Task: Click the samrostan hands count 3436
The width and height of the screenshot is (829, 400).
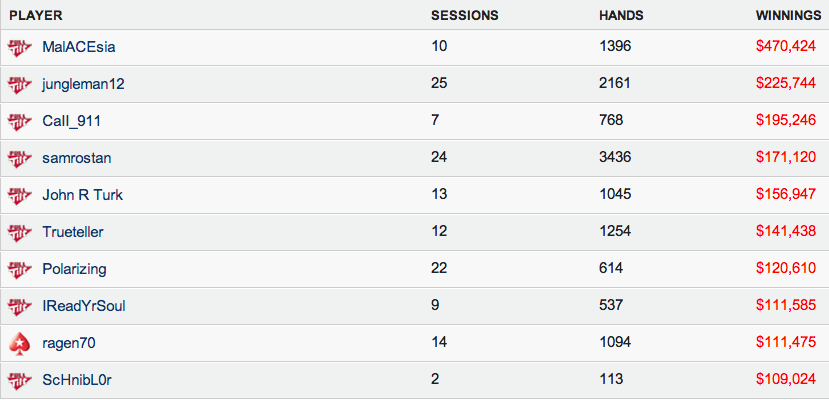Action: point(615,157)
